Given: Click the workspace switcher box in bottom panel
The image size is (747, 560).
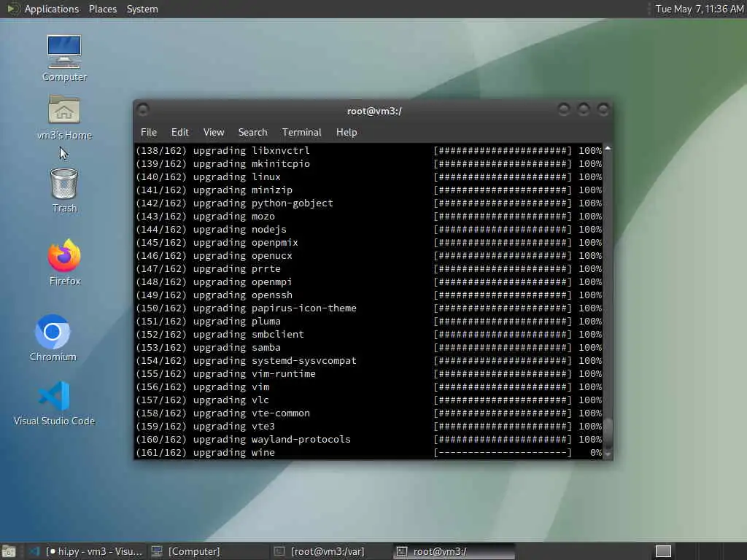Looking at the screenshot, I should 663,551.
